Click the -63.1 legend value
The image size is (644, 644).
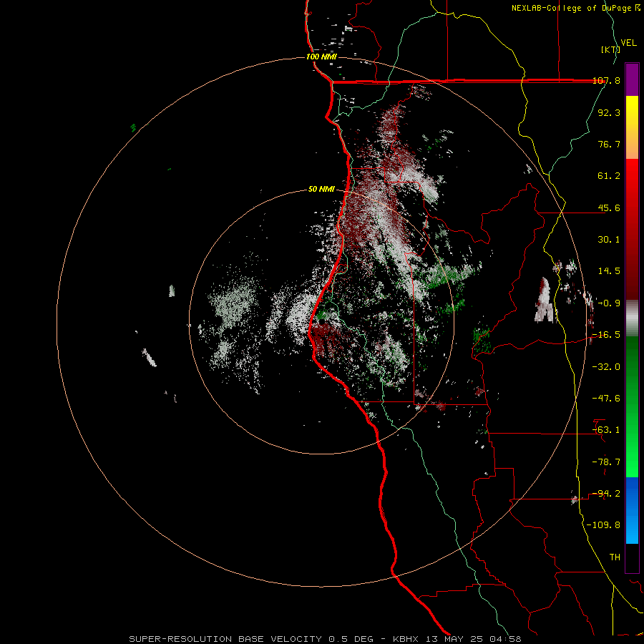coord(606,430)
